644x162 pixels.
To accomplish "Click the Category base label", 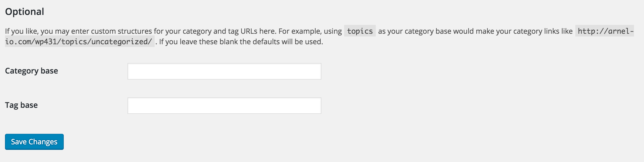I will coord(32,71).
